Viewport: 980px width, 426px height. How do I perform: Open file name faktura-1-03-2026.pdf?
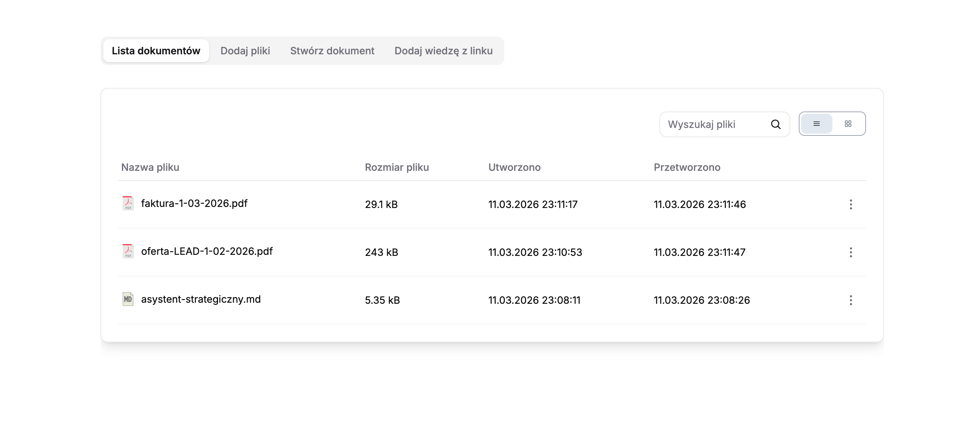(x=194, y=203)
